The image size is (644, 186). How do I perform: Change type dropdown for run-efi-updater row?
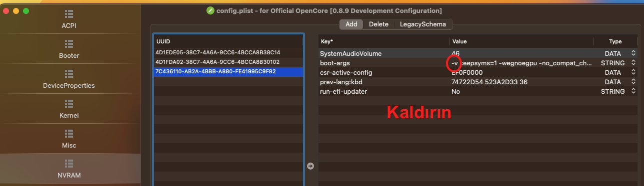click(x=633, y=91)
